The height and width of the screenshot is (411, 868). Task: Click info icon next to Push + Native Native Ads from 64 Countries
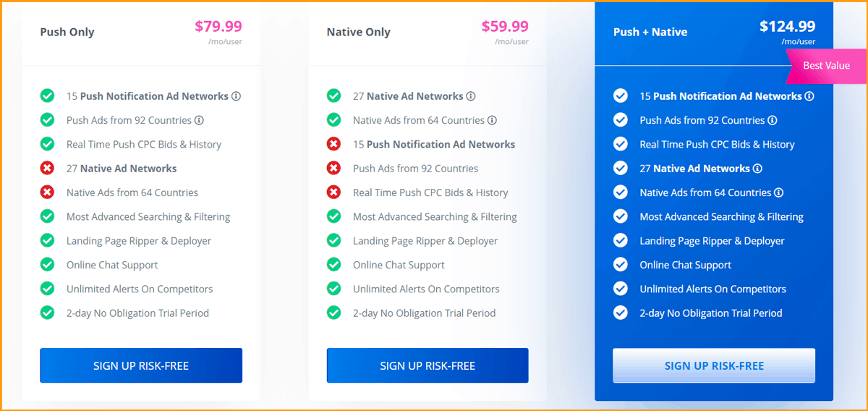[779, 192]
